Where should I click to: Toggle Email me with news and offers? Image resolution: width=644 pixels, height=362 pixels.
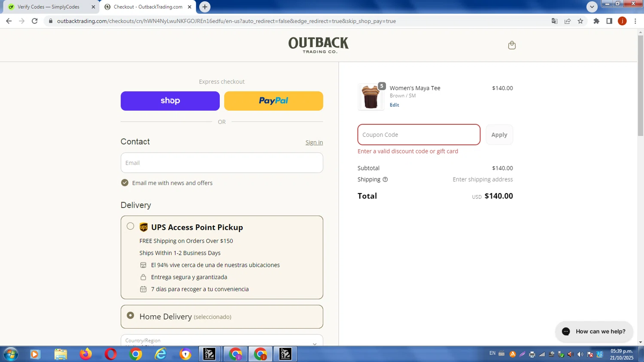[x=125, y=183]
